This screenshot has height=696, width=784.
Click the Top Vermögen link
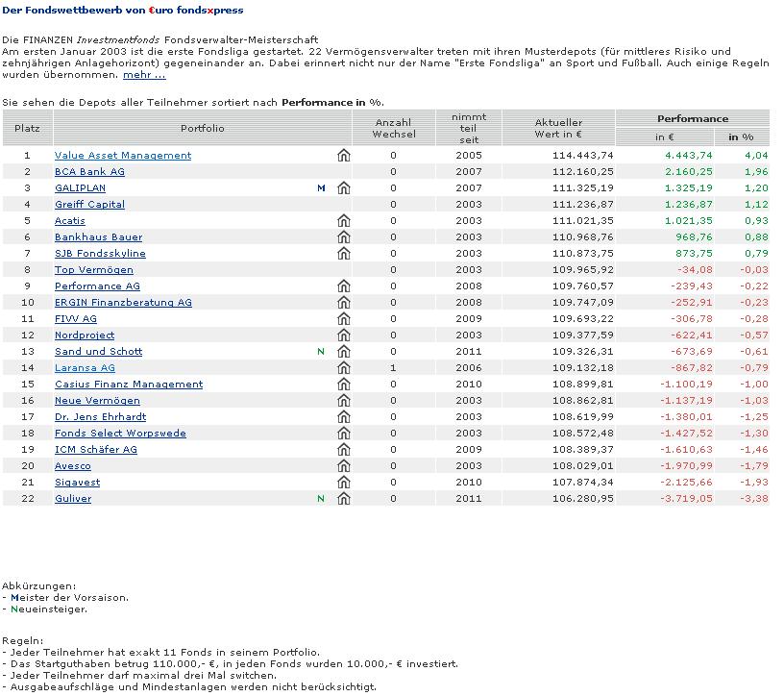(94, 270)
